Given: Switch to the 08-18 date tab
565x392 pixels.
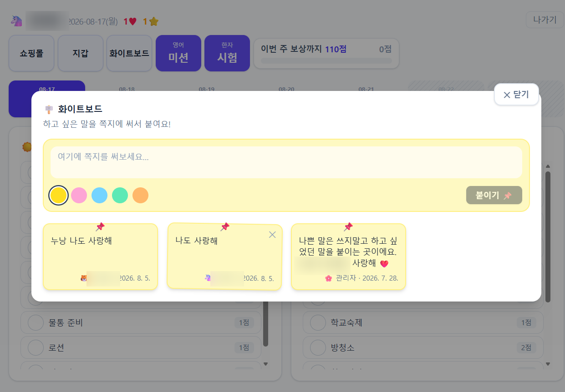Looking at the screenshot, I should [127, 90].
